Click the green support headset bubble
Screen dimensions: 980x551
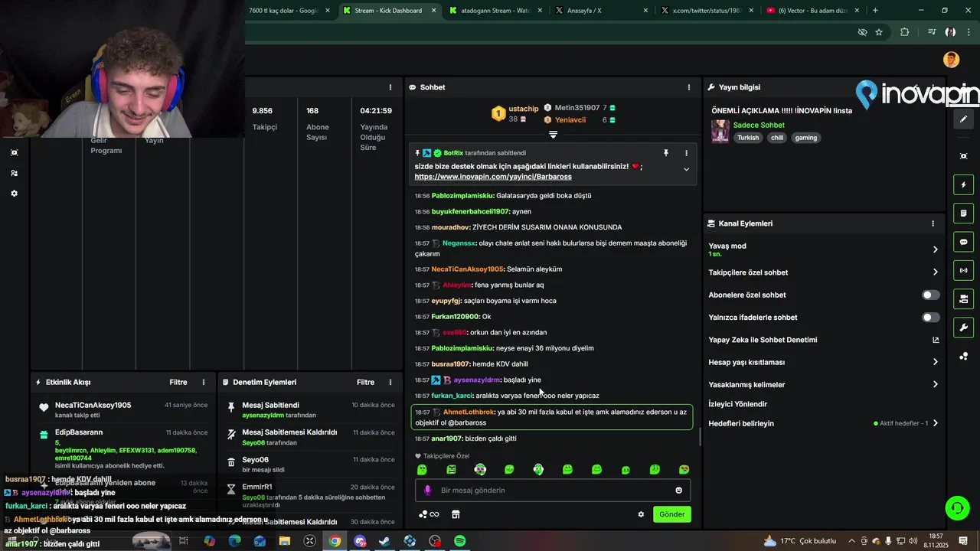956,508
